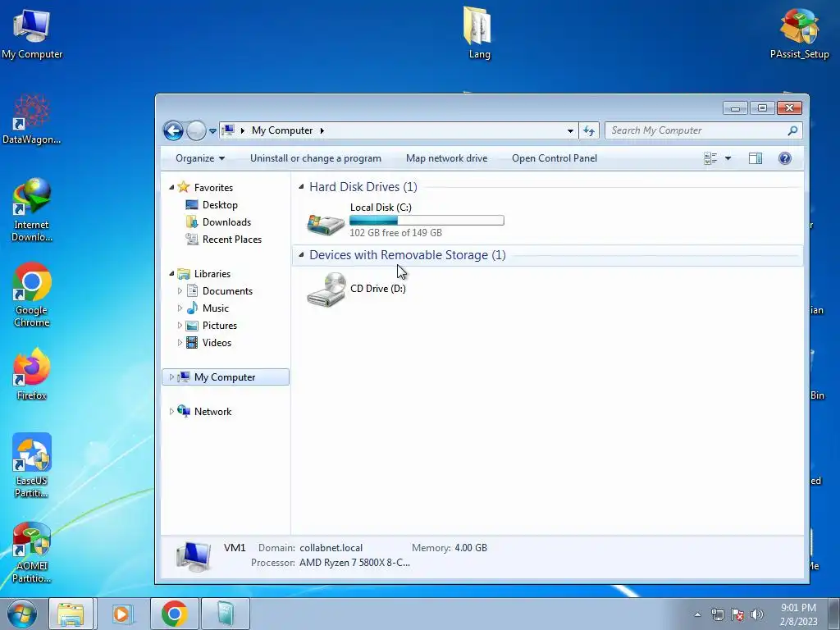Click the Local Disk (C:) capacity bar
The image size is (840, 630).
coord(427,220)
